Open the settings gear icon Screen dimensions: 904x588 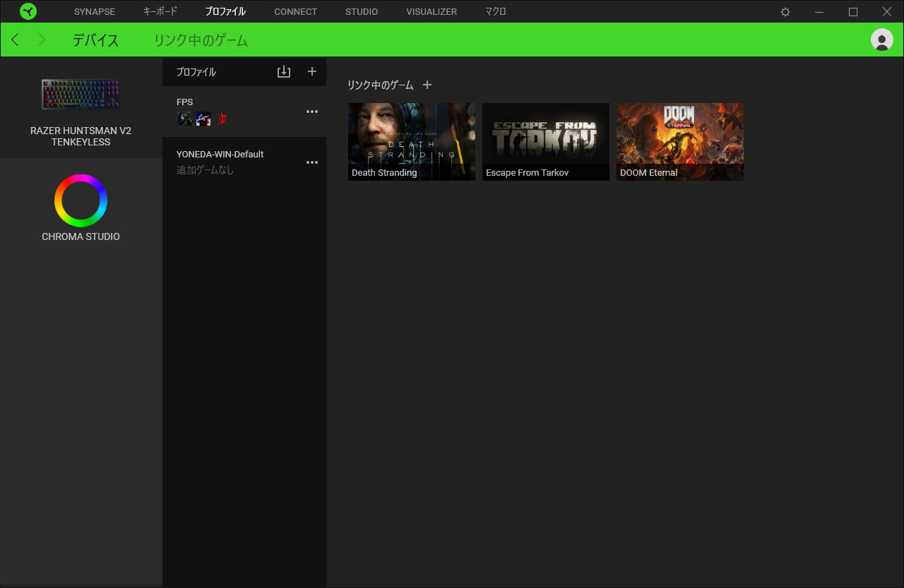tap(785, 12)
